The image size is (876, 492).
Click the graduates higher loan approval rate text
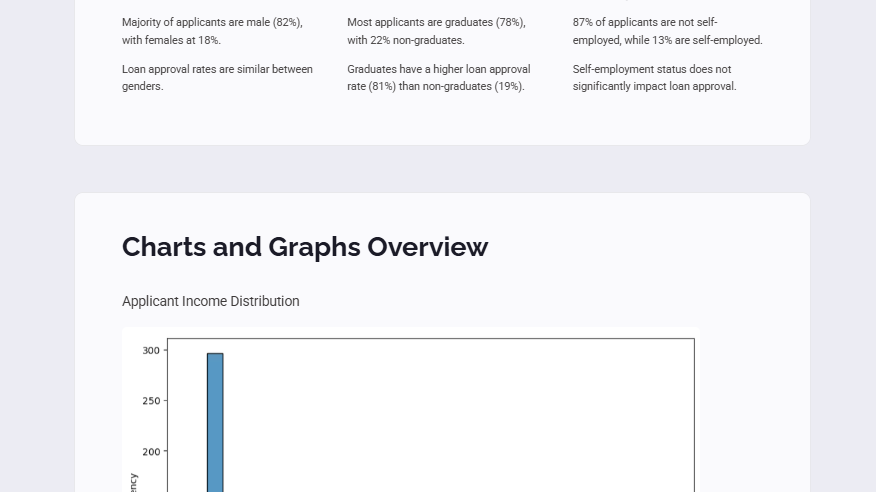(x=439, y=78)
